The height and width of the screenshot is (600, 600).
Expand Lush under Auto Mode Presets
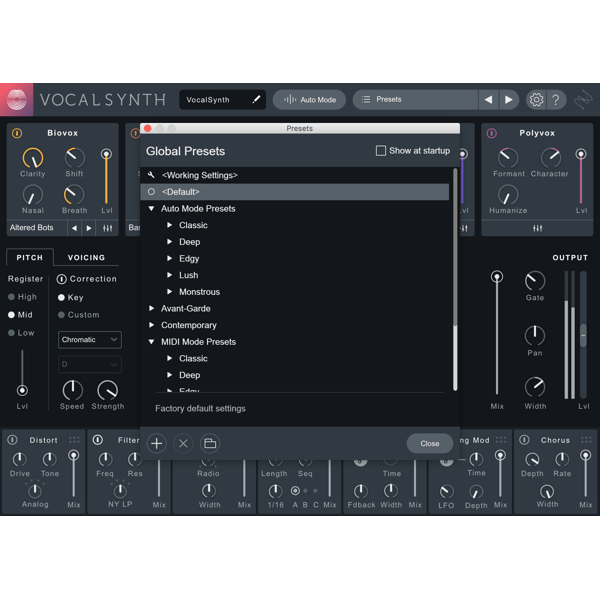coord(170,275)
